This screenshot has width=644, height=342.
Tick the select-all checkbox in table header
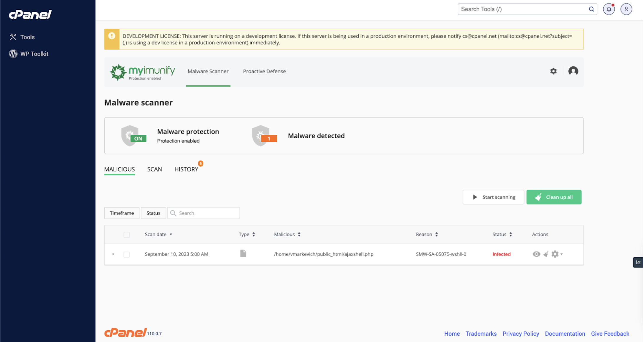coord(126,235)
